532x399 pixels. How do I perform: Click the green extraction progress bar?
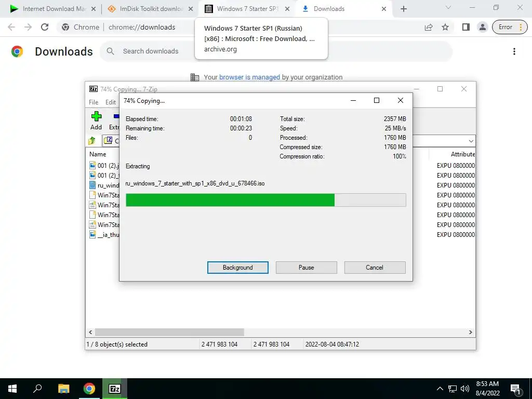[265, 200]
